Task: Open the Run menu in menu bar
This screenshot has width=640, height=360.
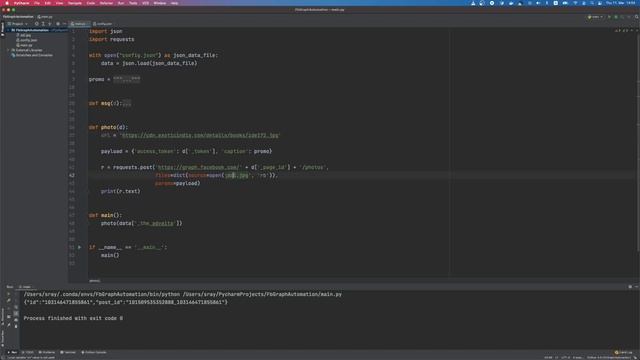Action: pyautogui.click(x=121, y=3)
